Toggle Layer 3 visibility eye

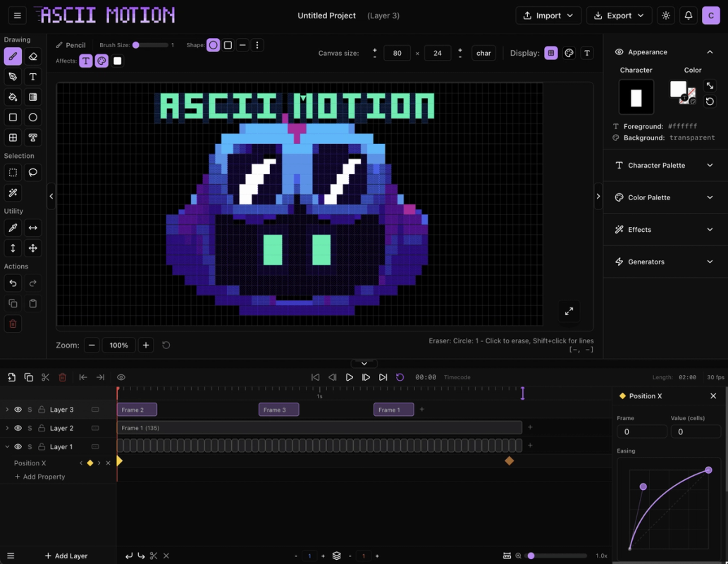pyautogui.click(x=18, y=410)
